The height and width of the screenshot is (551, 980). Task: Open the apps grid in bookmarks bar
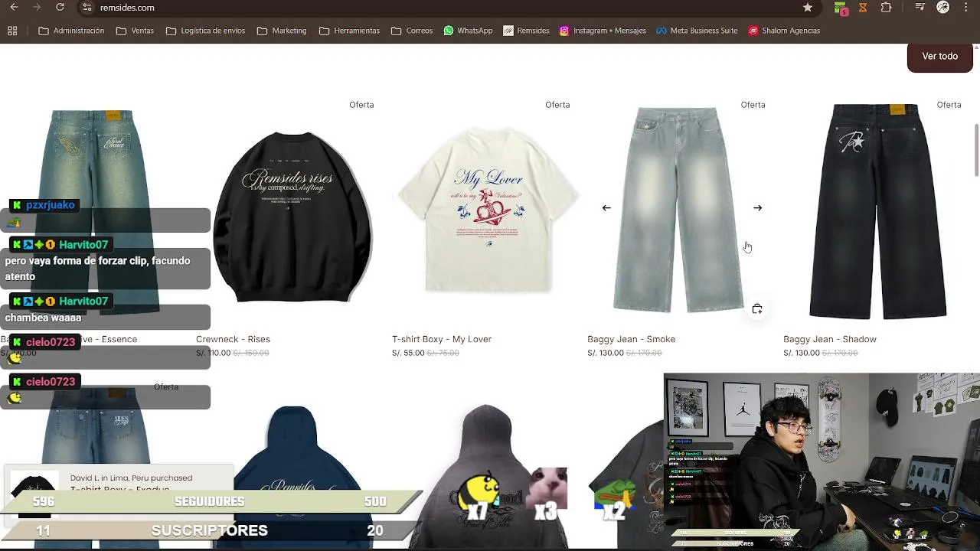[12, 31]
